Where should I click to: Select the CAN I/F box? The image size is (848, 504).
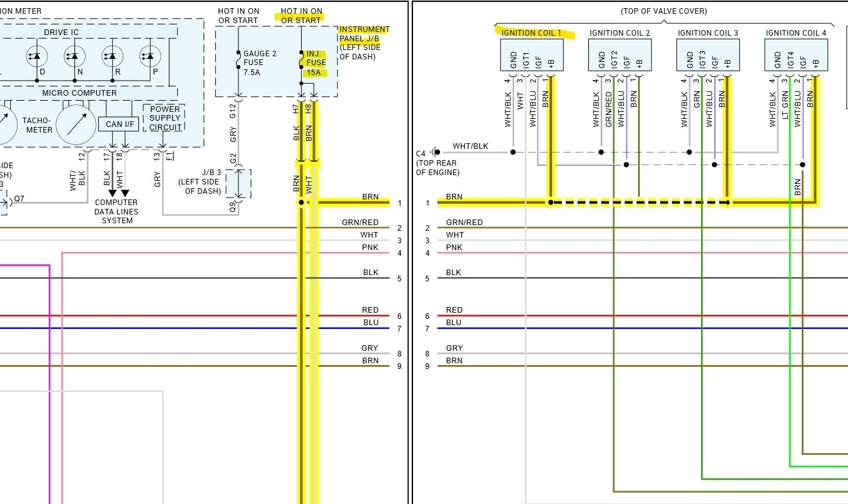coord(119,124)
